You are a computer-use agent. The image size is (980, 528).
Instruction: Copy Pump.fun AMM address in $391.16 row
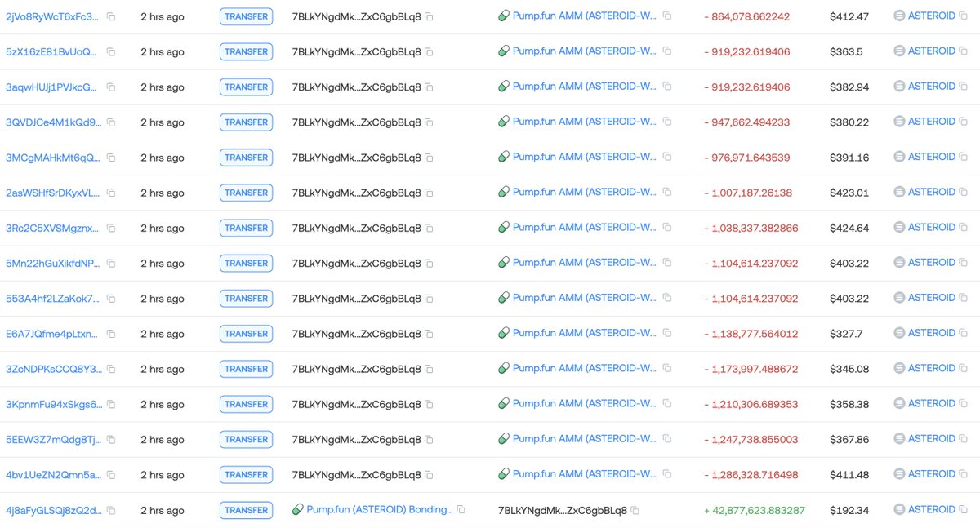[667, 157]
